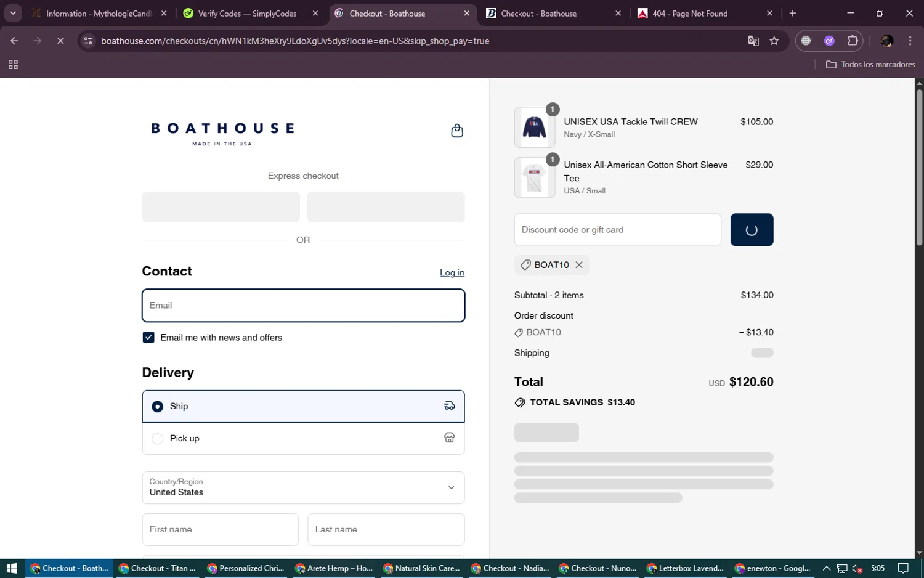This screenshot has height=578, width=924.
Task: Uncheck Email me with news and offers
Action: point(148,338)
